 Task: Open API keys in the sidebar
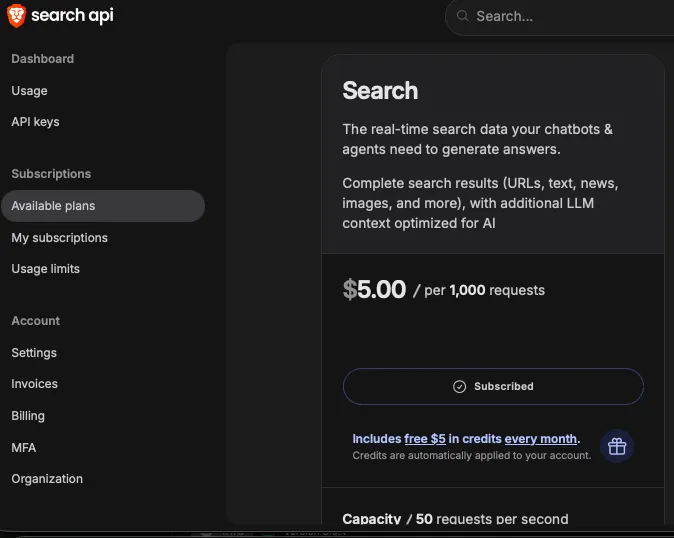(36, 122)
